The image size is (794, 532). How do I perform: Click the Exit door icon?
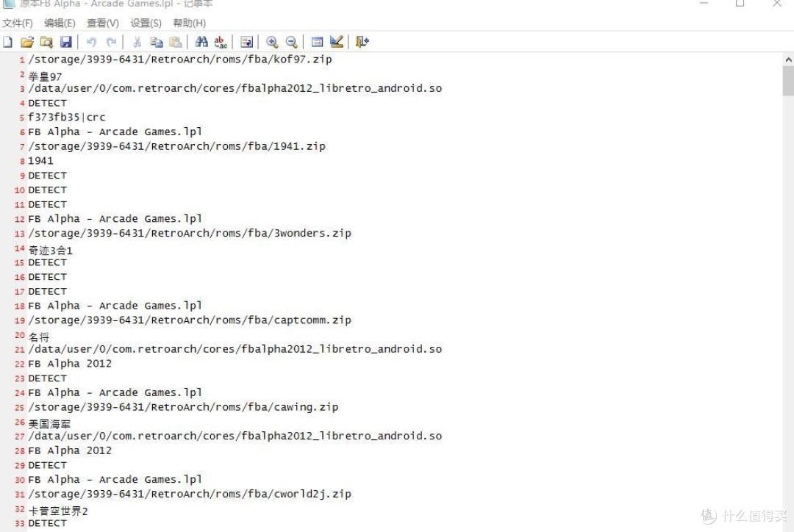point(362,42)
